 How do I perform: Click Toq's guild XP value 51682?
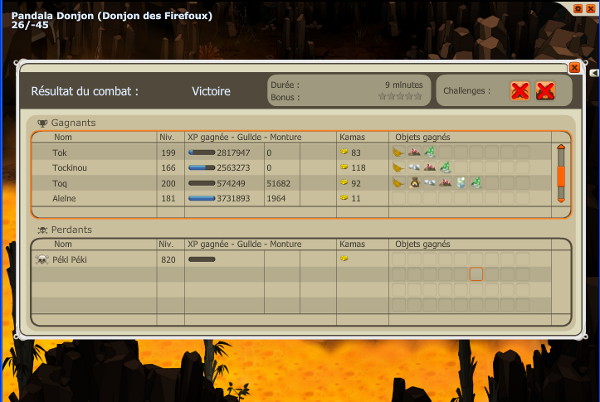point(279,184)
